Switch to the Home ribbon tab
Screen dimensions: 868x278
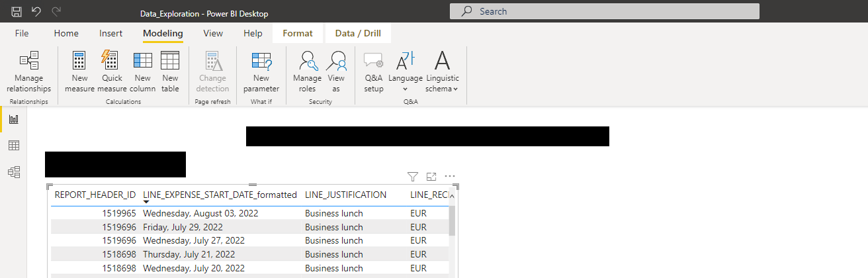(66, 33)
